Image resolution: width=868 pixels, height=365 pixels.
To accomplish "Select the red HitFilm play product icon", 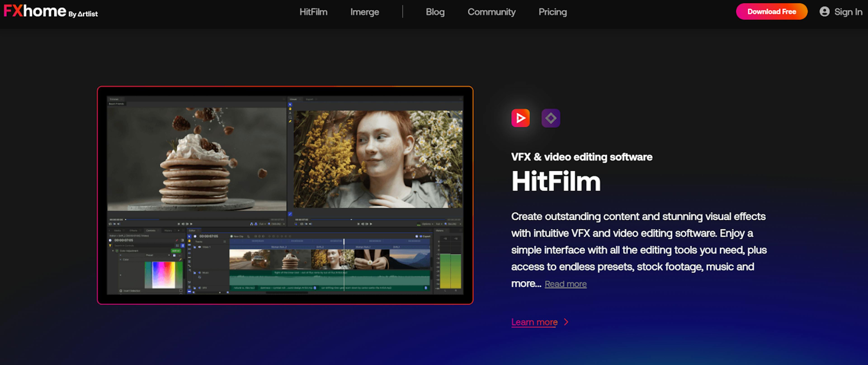I will (x=520, y=118).
